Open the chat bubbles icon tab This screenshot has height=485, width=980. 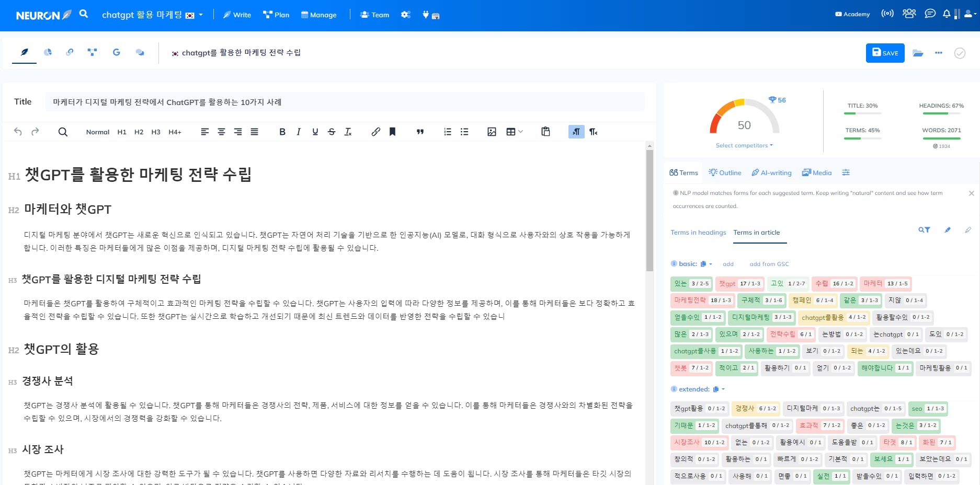tap(140, 52)
